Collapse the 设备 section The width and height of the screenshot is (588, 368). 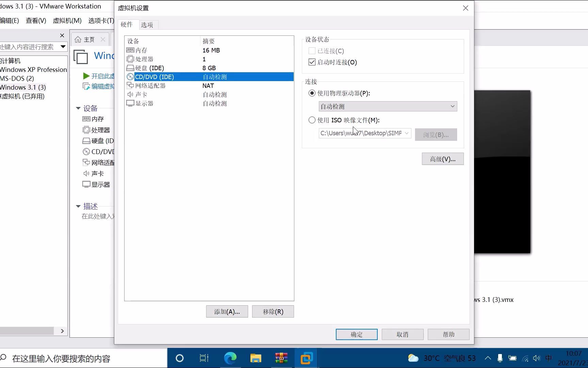pyautogui.click(x=78, y=108)
